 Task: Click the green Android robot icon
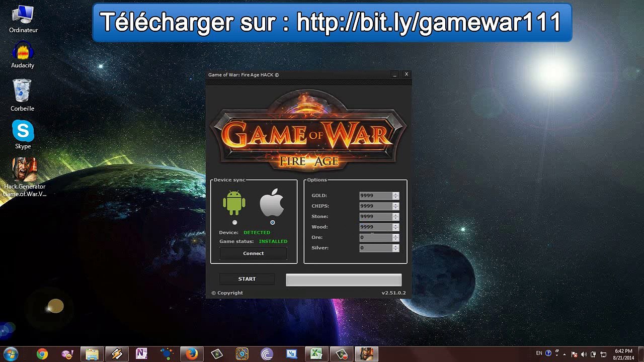pos(234,203)
